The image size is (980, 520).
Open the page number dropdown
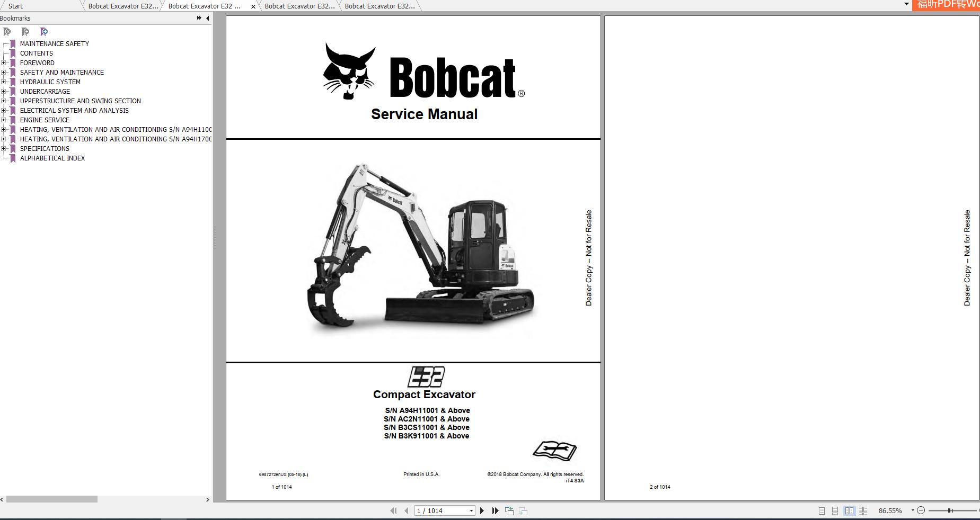tap(471, 511)
